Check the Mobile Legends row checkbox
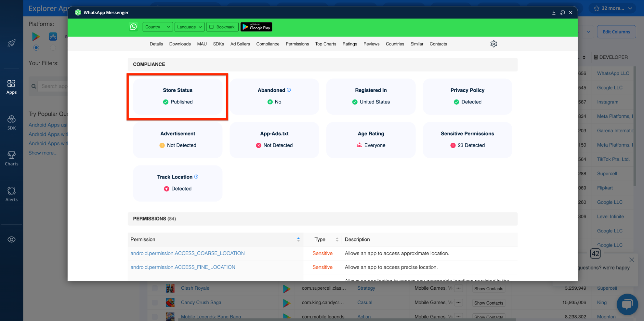644x321 pixels. click(155, 316)
